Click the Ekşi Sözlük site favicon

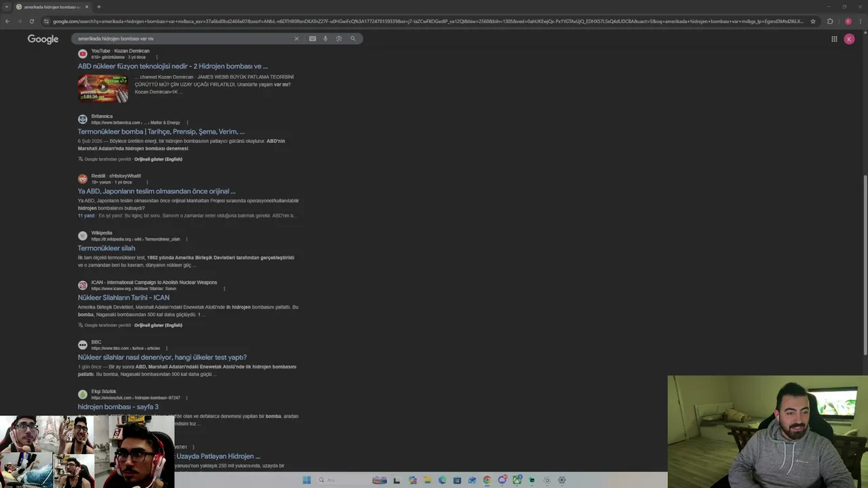pyautogui.click(x=83, y=394)
